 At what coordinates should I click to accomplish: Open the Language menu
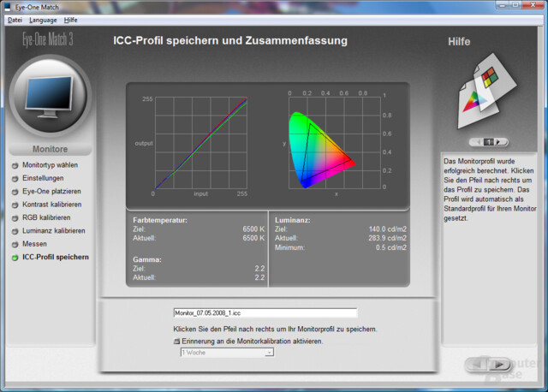pyautogui.click(x=43, y=20)
